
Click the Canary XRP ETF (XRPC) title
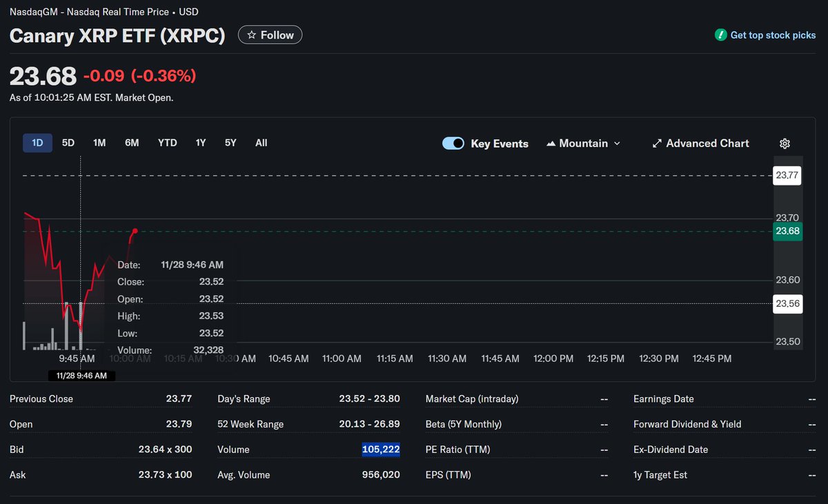point(117,36)
